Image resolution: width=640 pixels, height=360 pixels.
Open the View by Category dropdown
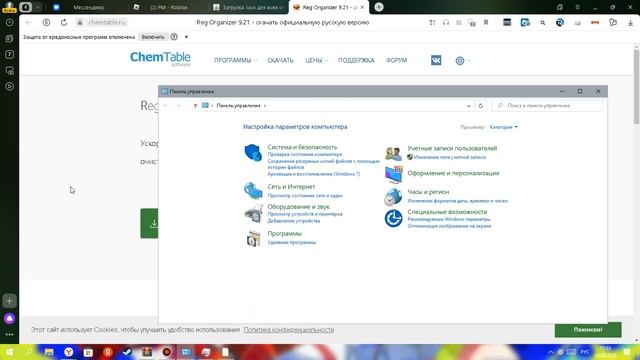pyautogui.click(x=503, y=127)
